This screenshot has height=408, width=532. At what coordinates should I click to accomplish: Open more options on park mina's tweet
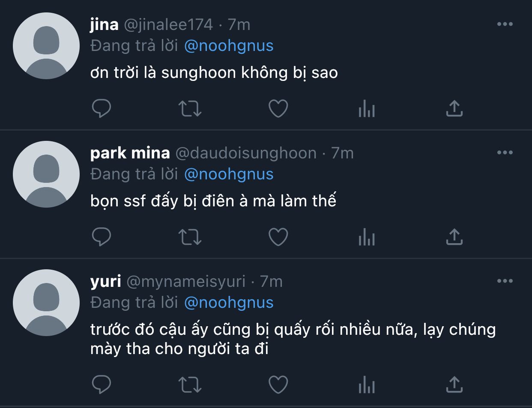coord(505,152)
